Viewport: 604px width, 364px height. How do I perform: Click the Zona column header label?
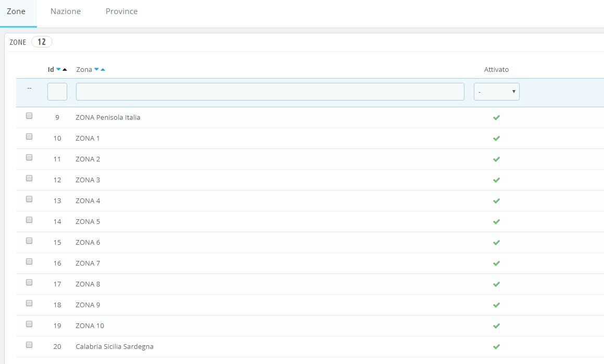[84, 69]
